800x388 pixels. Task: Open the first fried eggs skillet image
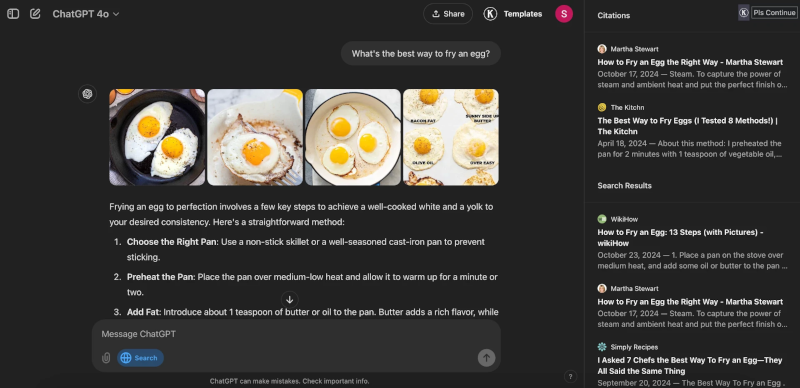point(157,137)
